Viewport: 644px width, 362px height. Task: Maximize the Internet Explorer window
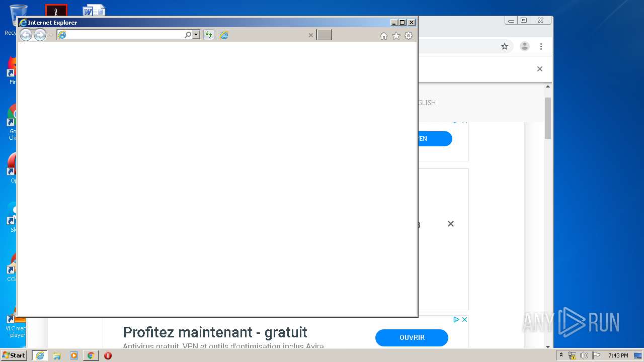pos(403,23)
